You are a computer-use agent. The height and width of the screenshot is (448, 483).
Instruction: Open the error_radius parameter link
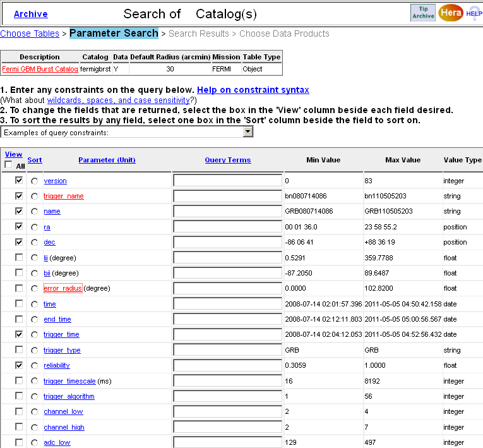click(x=63, y=288)
